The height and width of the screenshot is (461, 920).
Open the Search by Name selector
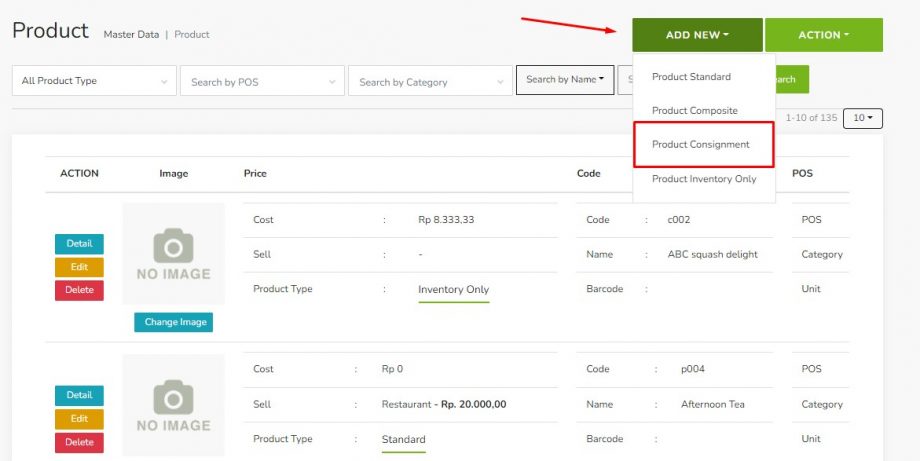[x=565, y=80]
